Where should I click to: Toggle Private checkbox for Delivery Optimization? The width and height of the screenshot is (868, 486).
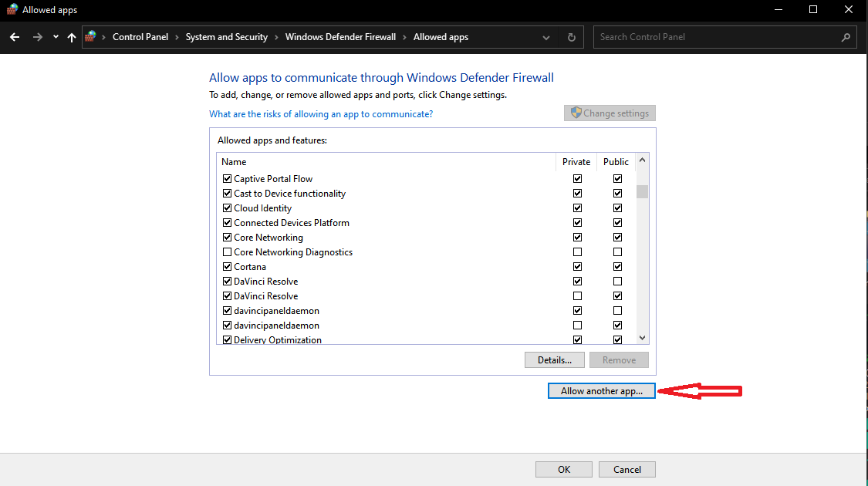(577, 340)
